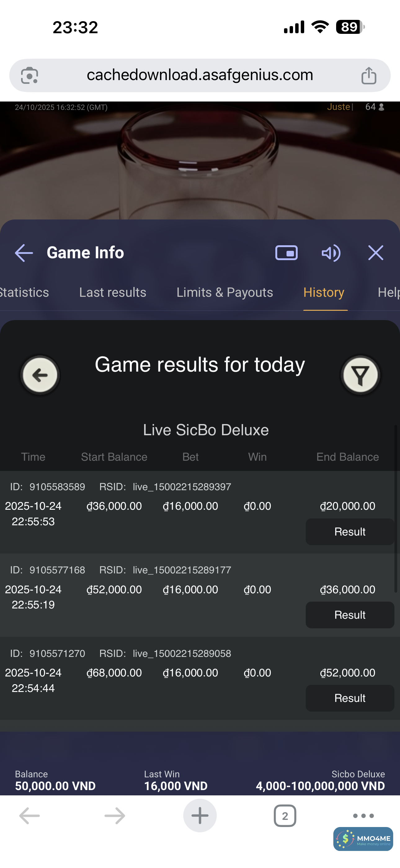The width and height of the screenshot is (400, 868).
Task: Open a new browser tab
Action: click(x=200, y=816)
